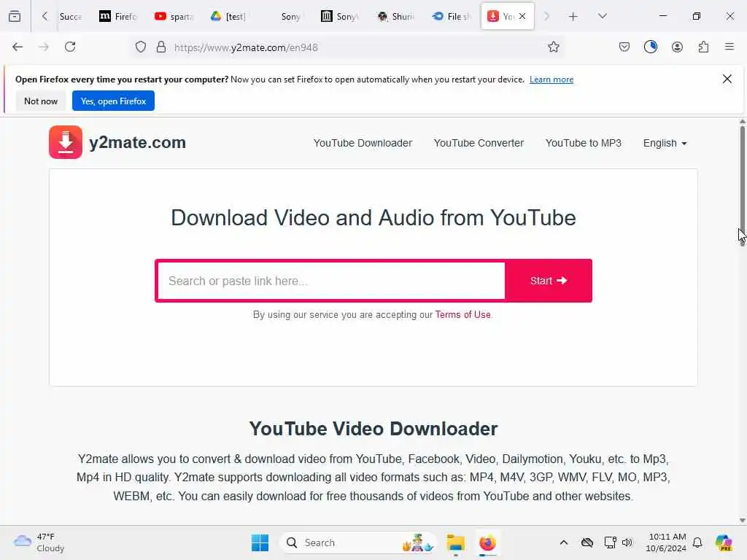Confirm Yes, open Firefox button
747x560 pixels.
(113, 101)
